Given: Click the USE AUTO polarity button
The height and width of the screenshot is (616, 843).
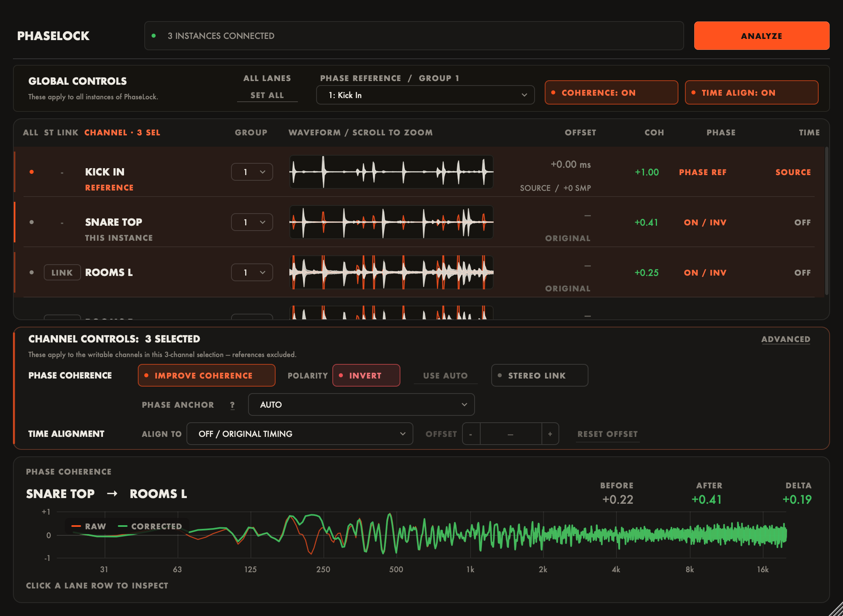Looking at the screenshot, I should pos(445,376).
